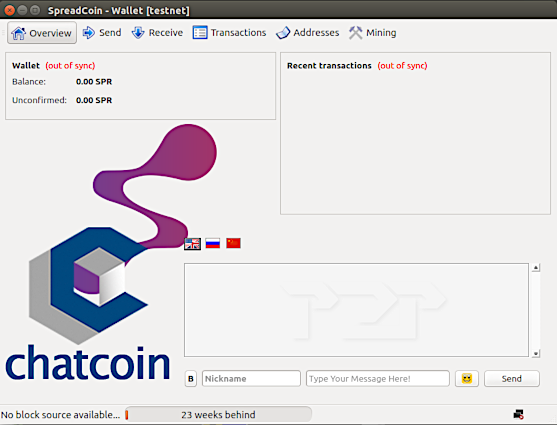Screen dimensions: 557x425
Task: Click the Type Your Message Here field
Action: coord(378,378)
